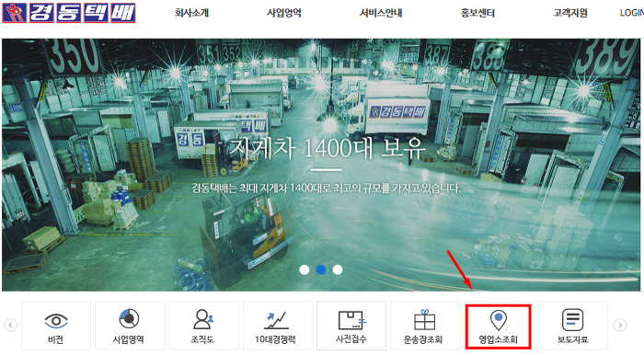Viewport: 644px width, 355px height.
Task: Open the 10대경쟁력 growth chart shortcut
Action: point(278,326)
